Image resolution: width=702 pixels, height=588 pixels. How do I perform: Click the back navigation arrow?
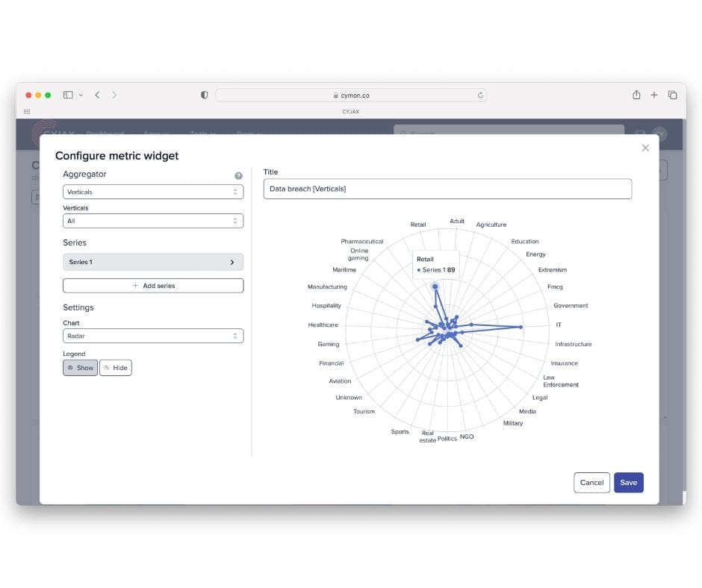98,95
